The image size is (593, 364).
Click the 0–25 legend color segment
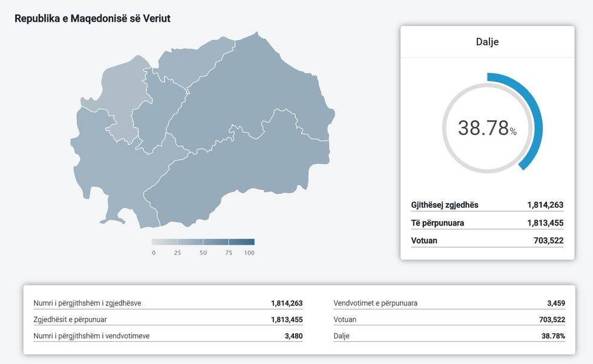tap(164, 242)
